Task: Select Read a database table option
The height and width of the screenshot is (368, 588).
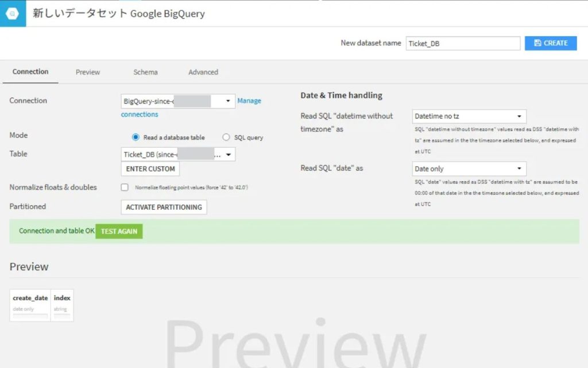Action: [x=136, y=137]
